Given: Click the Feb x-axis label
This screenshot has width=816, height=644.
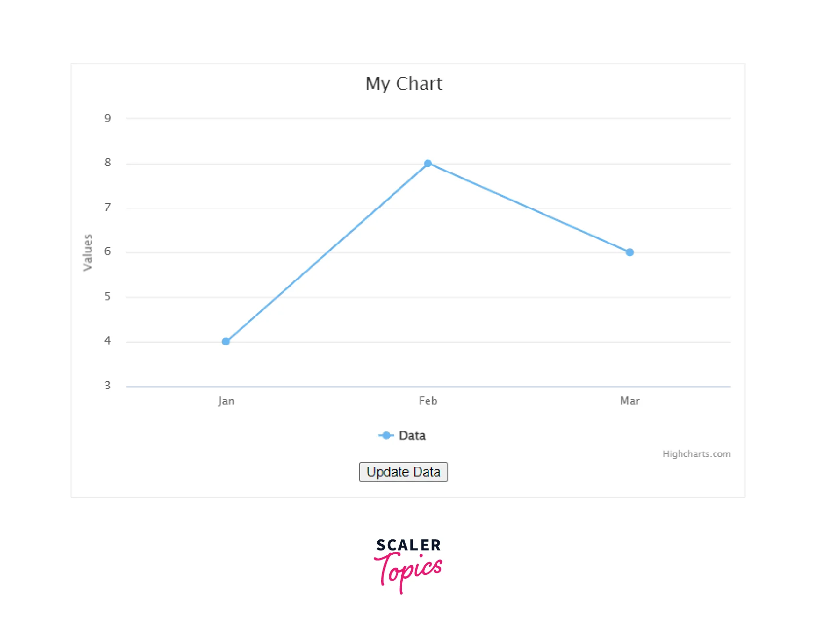Looking at the screenshot, I should pyautogui.click(x=428, y=401).
